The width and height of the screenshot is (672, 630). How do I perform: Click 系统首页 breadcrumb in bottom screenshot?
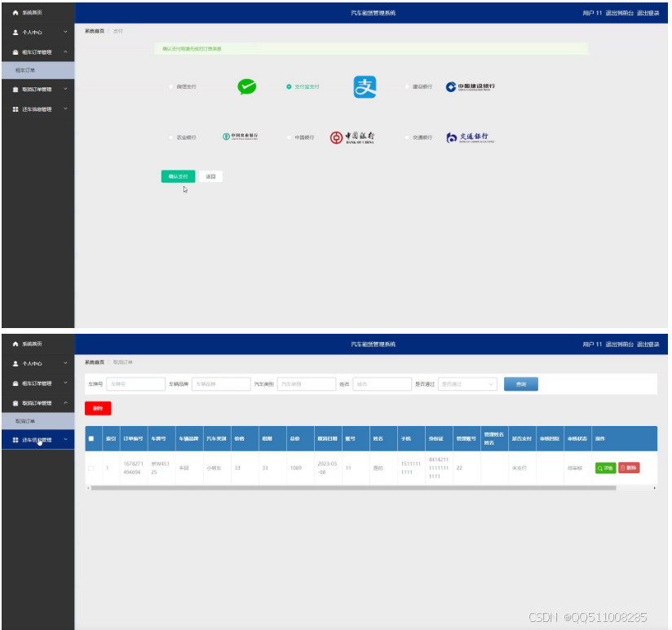click(x=95, y=362)
